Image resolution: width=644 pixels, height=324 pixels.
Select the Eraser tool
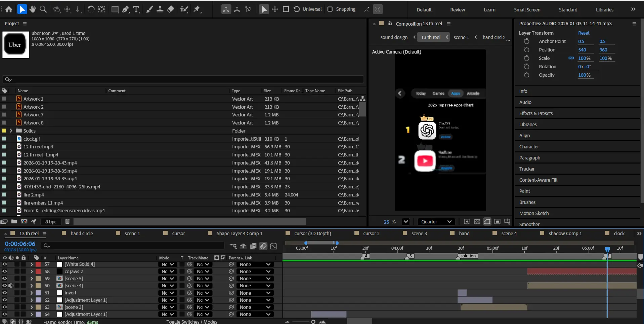[171, 9]
